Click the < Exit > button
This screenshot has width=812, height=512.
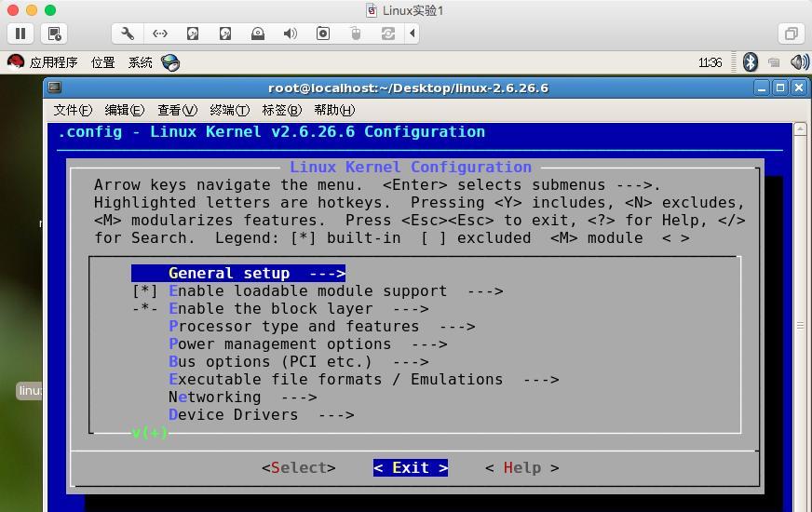[x=410, y=468]
